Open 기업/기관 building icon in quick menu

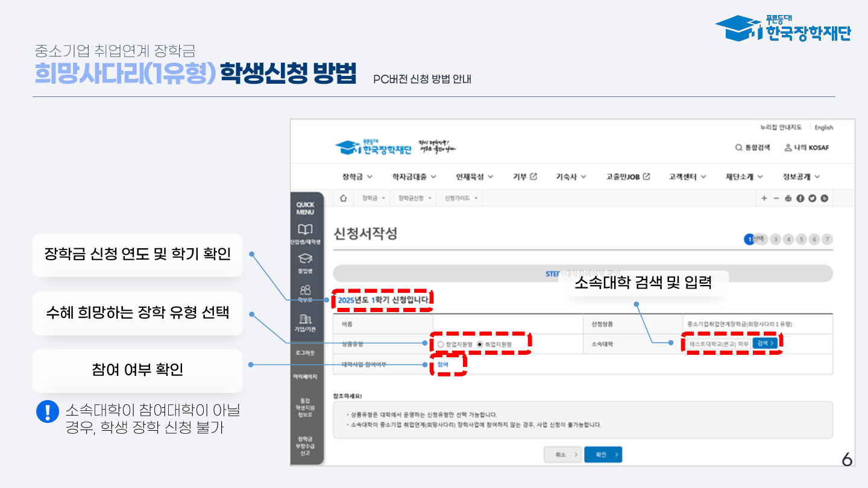(x=306, y=322)
